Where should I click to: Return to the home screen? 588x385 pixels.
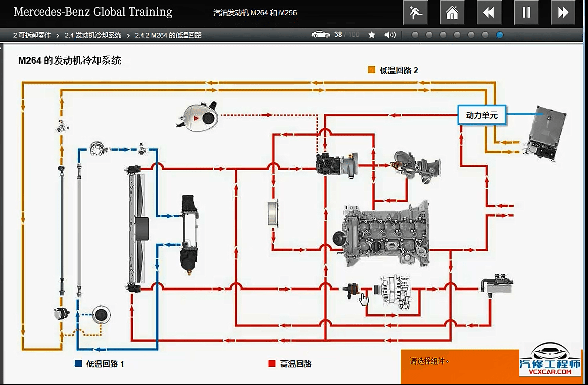pos(451,12)
